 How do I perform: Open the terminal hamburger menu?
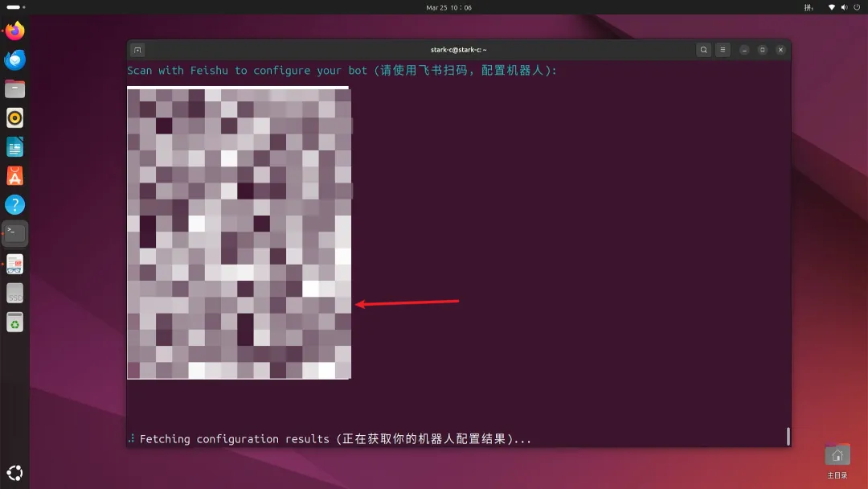point(723,50)
